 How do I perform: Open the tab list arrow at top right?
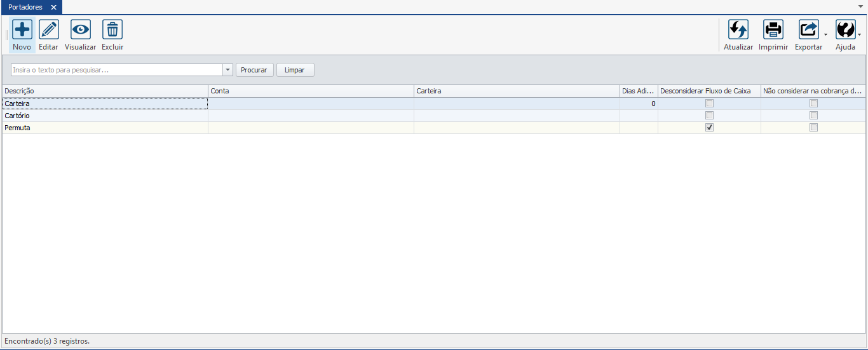pos(861,6)
